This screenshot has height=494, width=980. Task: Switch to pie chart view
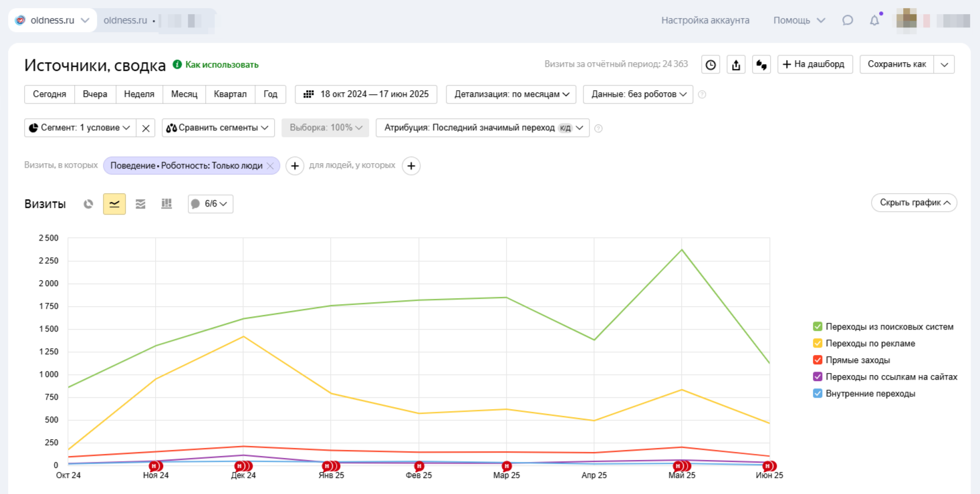tap(88, 204)
